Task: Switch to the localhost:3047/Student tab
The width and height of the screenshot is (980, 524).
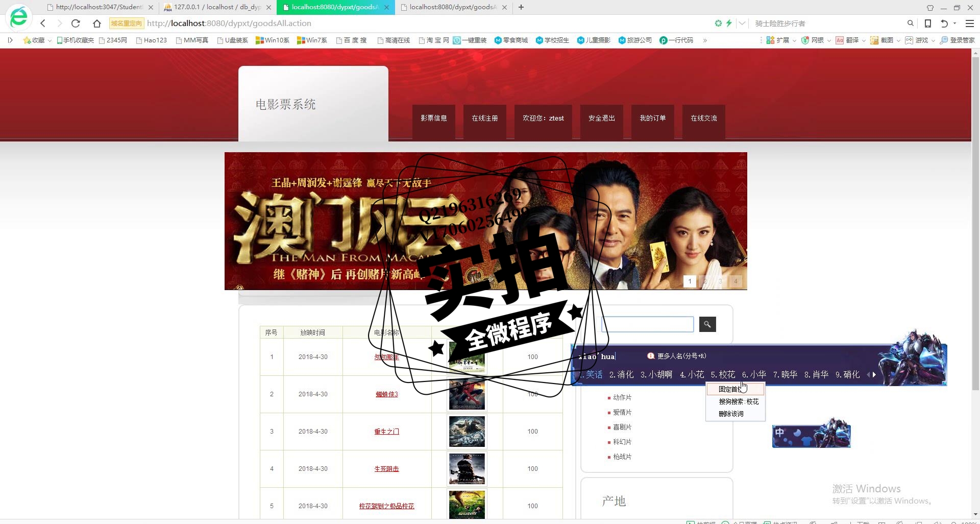Action: [x=100, y=7]
